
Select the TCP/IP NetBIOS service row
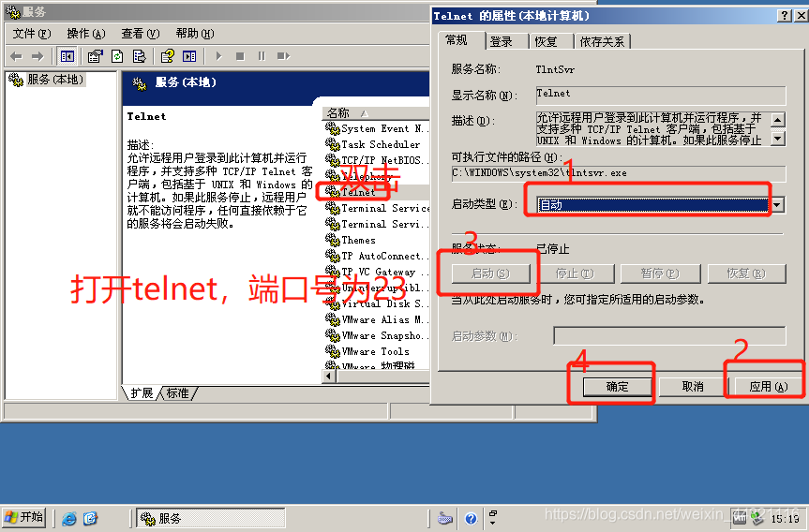(376, 160)
